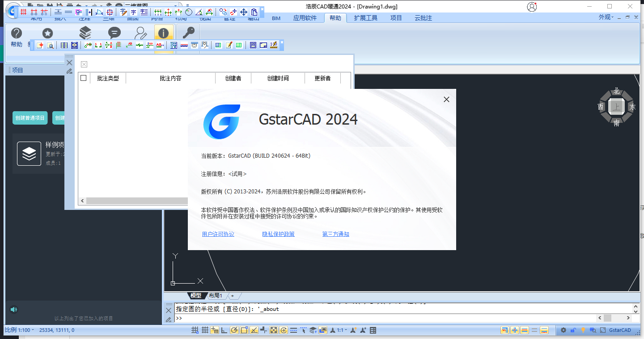644x339 pixels.
Task: Check the select-all checkbox in annotation table
Action: pyautogui.click(x=83, y=78)
